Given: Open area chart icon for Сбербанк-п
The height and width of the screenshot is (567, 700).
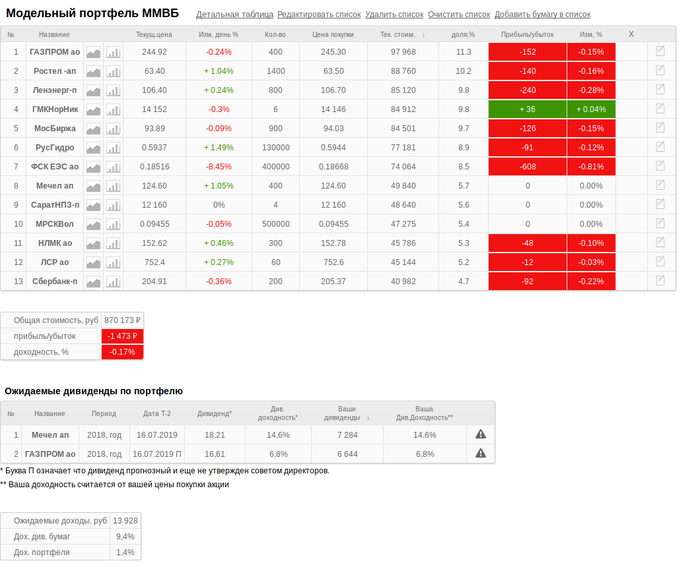Looking at the screenshot, I should coord(94,282).
